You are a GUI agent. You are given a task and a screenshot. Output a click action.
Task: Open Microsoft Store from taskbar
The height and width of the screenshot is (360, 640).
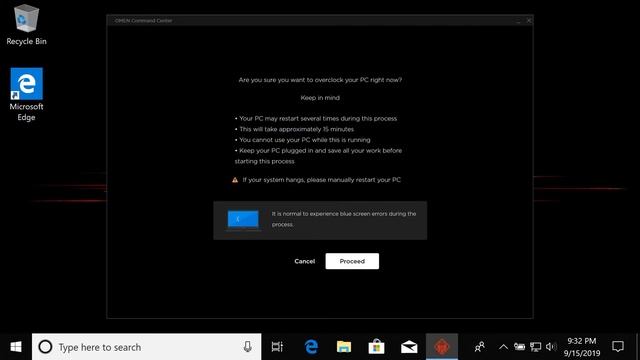(x=376, y=347)
